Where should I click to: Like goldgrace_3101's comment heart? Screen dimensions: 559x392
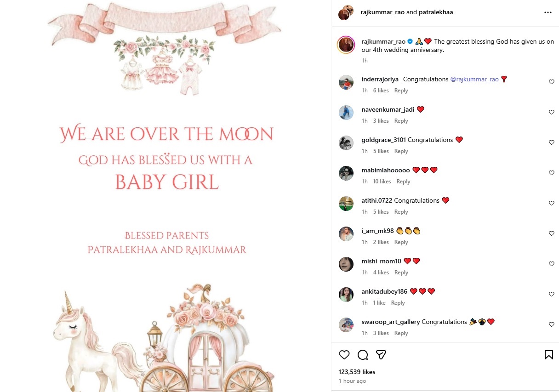coord(552,142)
